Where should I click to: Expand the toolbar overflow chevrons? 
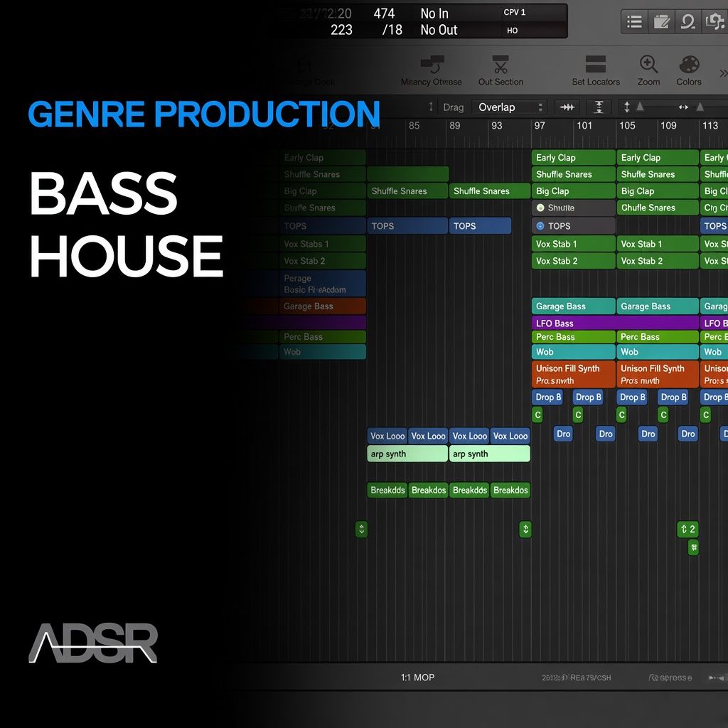tap(723, 73)
